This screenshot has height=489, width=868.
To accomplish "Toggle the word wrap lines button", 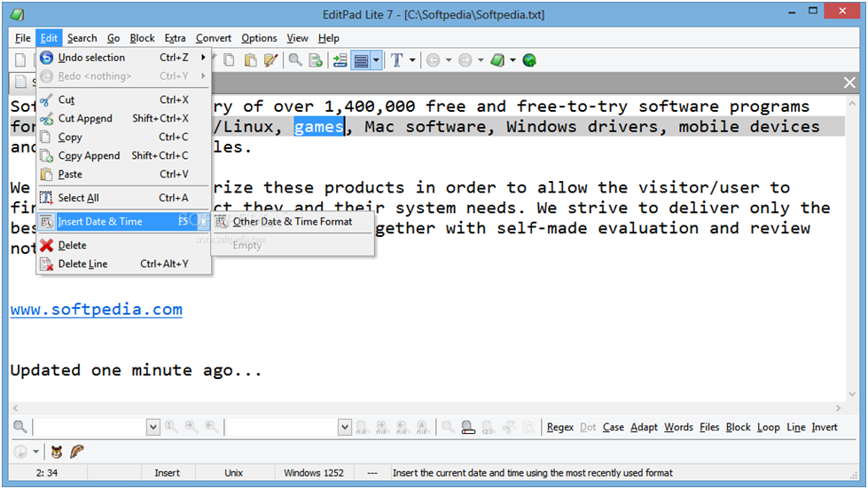I will pos(361,60).
